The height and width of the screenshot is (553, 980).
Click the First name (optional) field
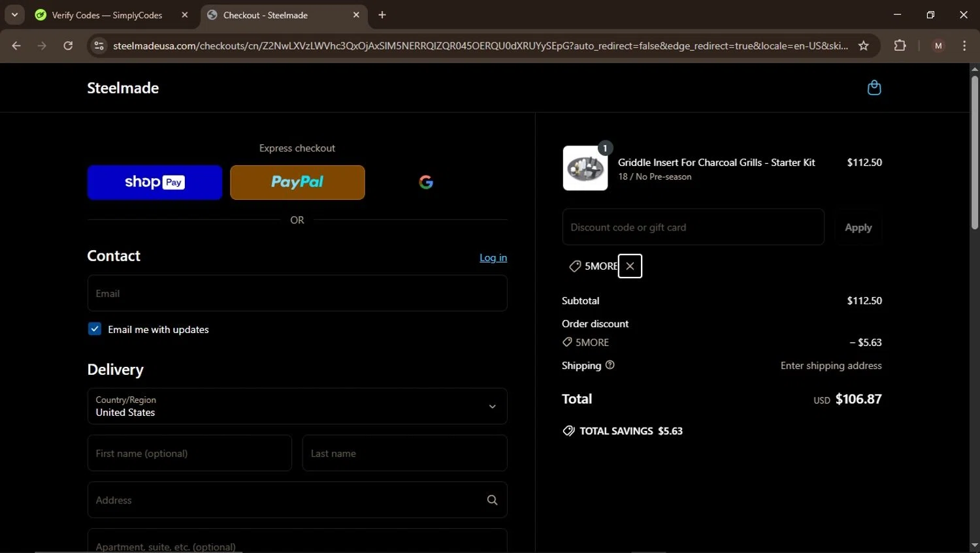click(x=189, y=453)
